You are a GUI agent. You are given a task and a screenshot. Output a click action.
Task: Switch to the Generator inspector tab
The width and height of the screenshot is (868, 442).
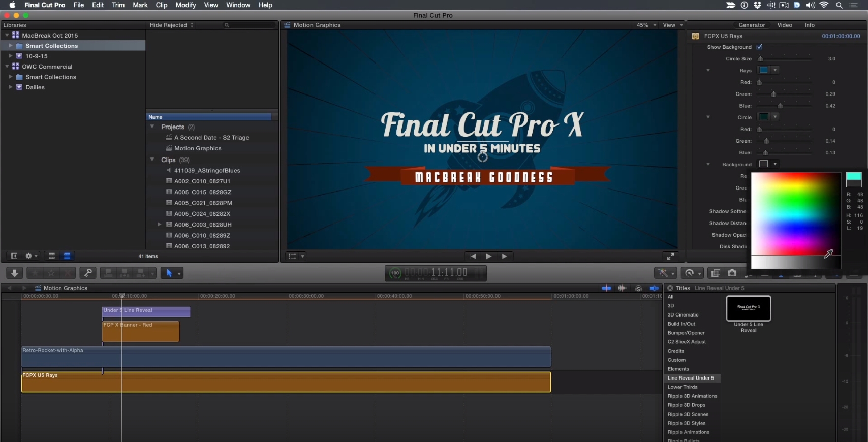tap(752, 25)
